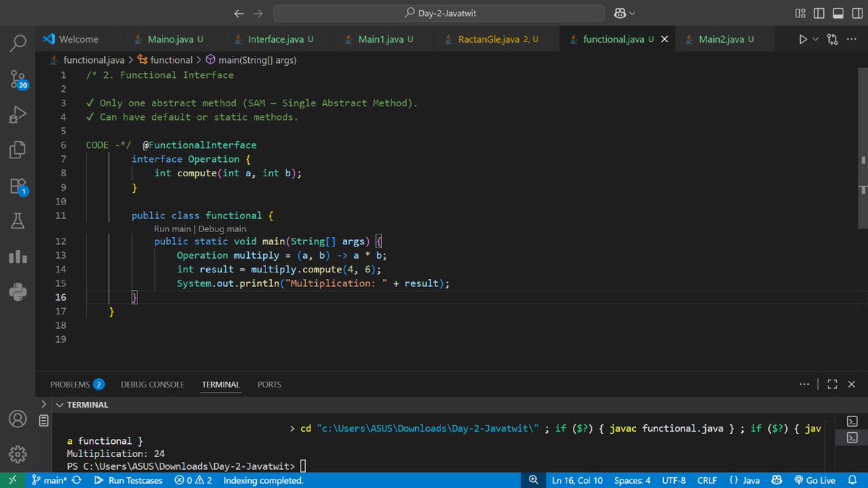
Task: Open the DEBUG CONSOLE panel tab
Action: [153, 385]
